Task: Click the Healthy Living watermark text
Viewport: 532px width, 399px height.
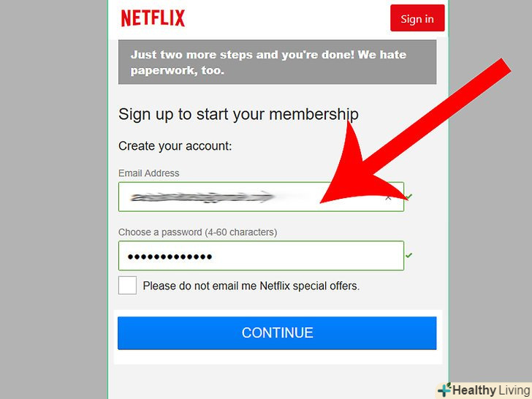Action: [491, 390]
